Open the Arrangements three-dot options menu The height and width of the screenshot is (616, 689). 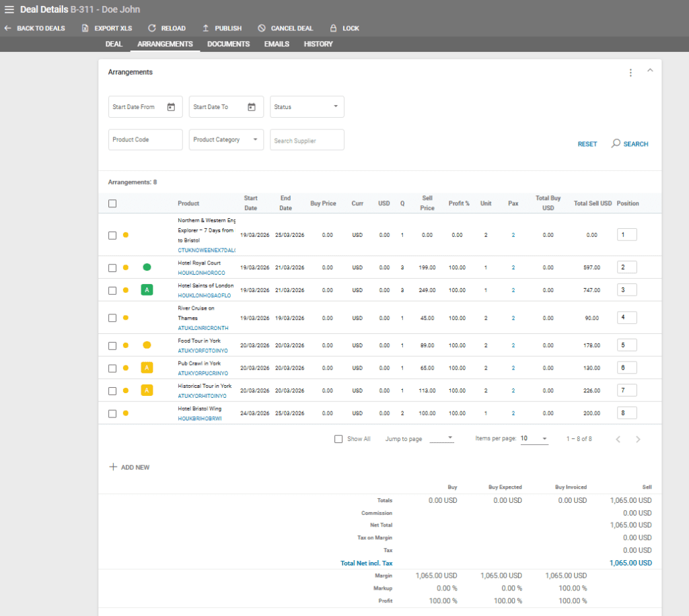pos(630,73)
